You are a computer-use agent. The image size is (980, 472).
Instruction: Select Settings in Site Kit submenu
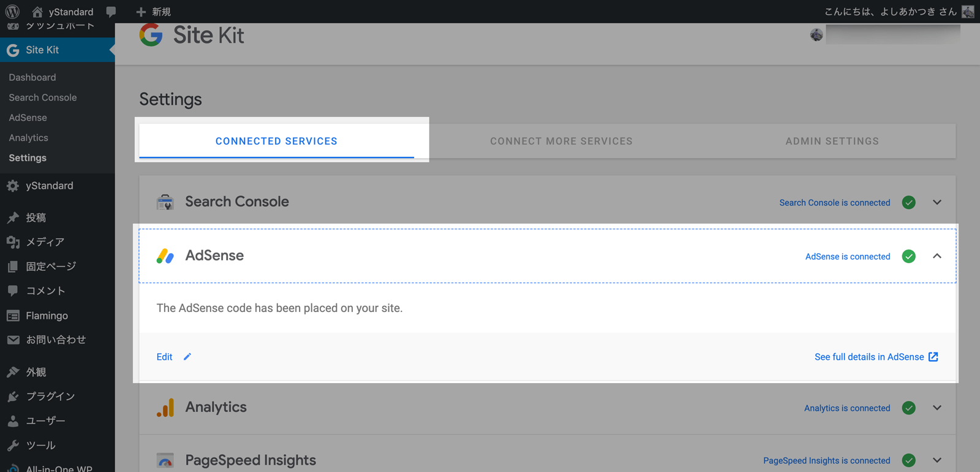(x=28, y=158)
